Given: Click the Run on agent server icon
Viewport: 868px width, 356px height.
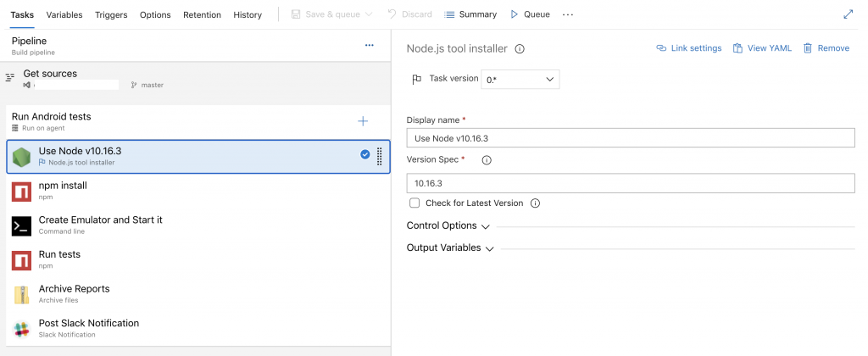Looking at the screenshot, I should click(15, 128).
